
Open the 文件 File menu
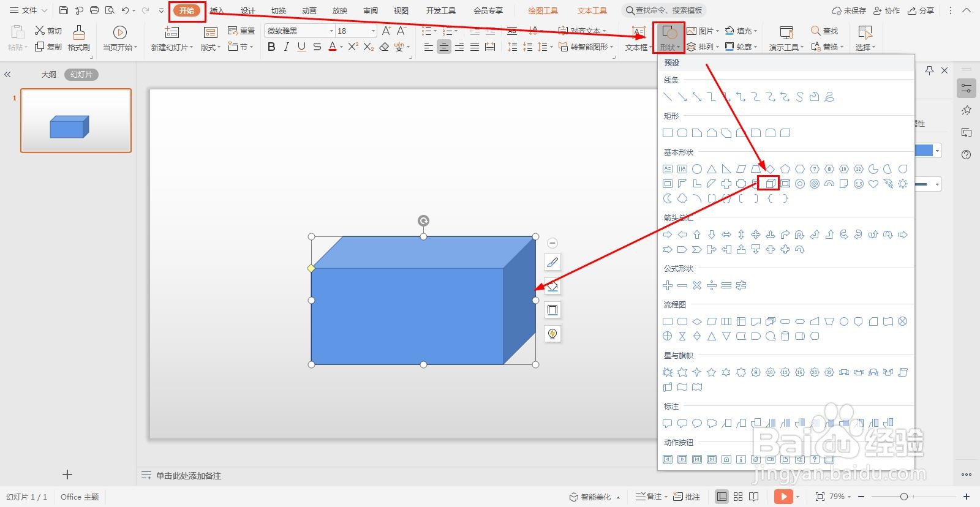coord(29,10)
